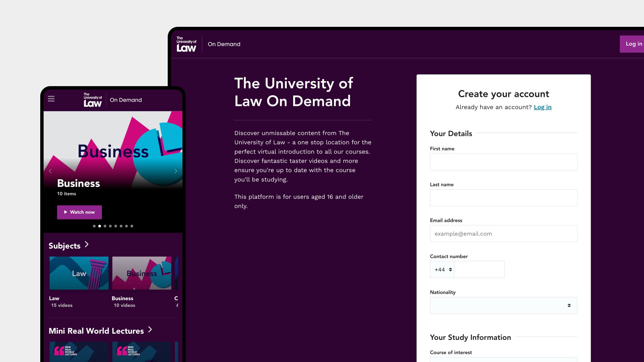Open Mini Real World Lectures chevron

coord(150,329)
